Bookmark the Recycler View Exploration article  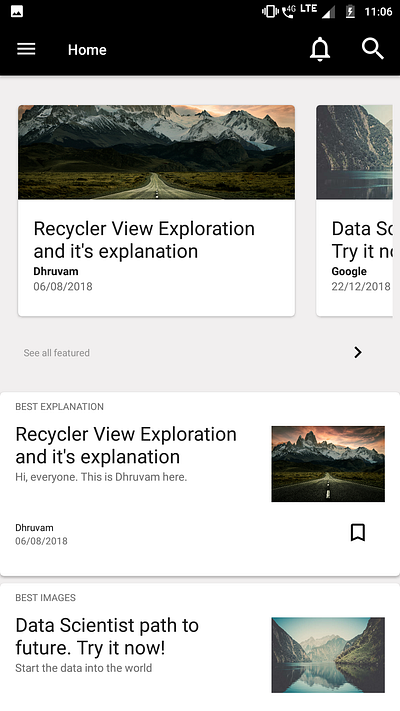(358, 532)
